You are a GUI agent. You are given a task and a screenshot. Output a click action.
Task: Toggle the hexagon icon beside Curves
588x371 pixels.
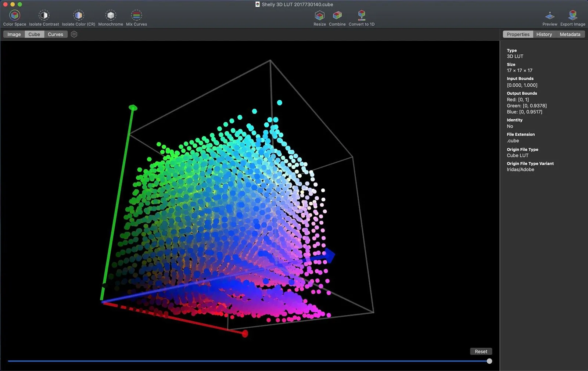pos(74,34)
